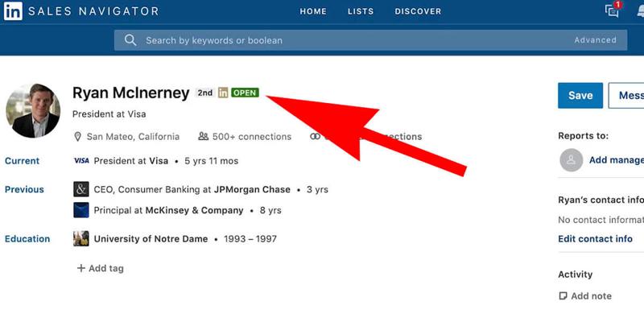The image size is (644, 322).
Task: Click the Add note icon under Activity
Action: coord(563,296)
